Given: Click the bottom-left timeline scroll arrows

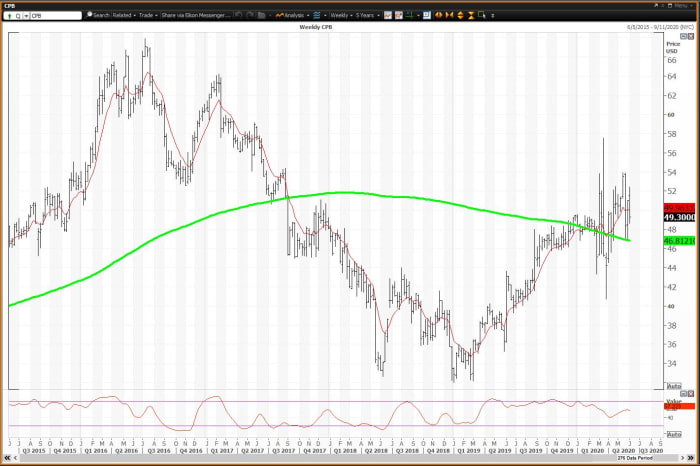Looking at the screenshot, I should (x=10, y=459).
